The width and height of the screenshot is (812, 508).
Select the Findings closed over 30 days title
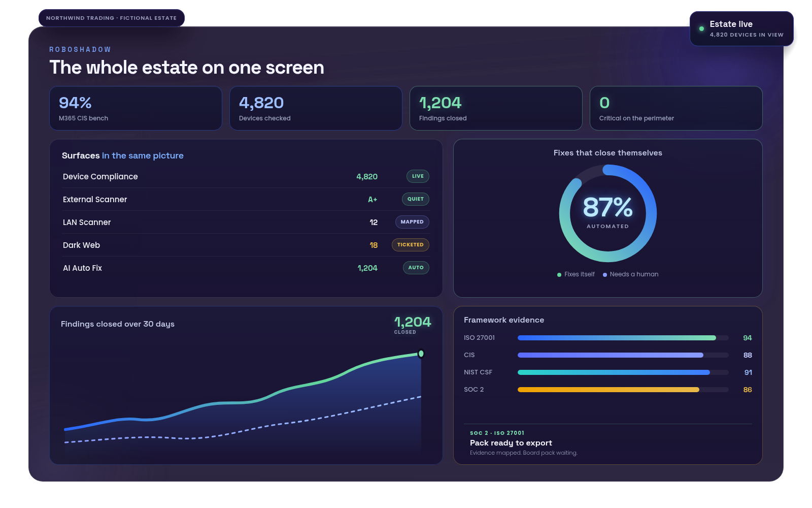pyautogui.click(x=118, y=324)
